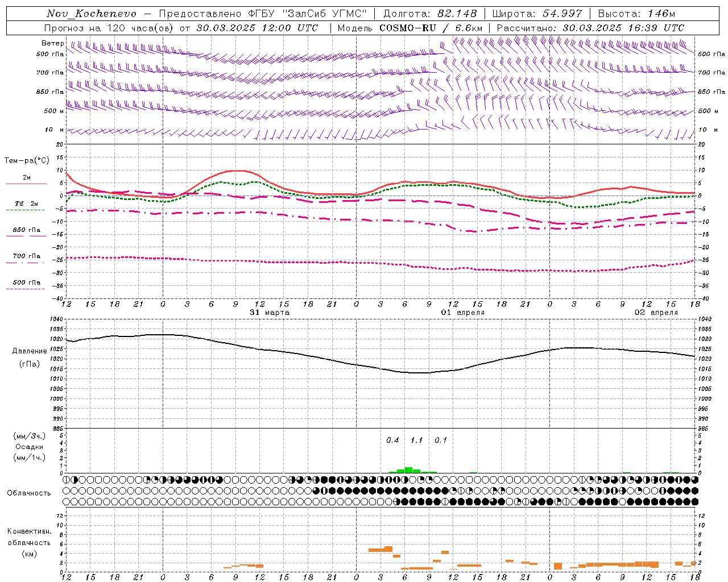Click the 'Осадки' precipitation label
The width and height of the screenshot is (728, 582).
(30, 447)
